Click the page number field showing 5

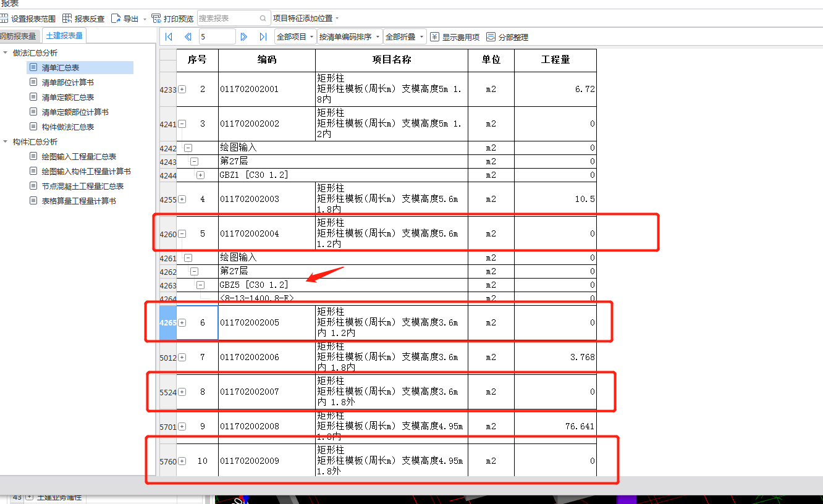coord(217,37)
